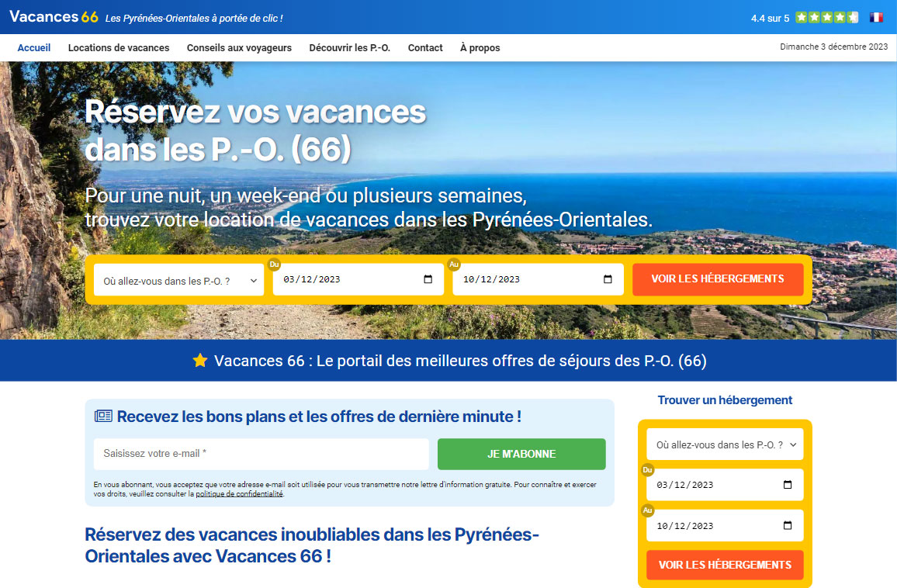The height and width of the screenshot is (588, 897).
Task: Open calendar icon in sidebar 03/12/2023 field
Action: (x=787, y=485)
